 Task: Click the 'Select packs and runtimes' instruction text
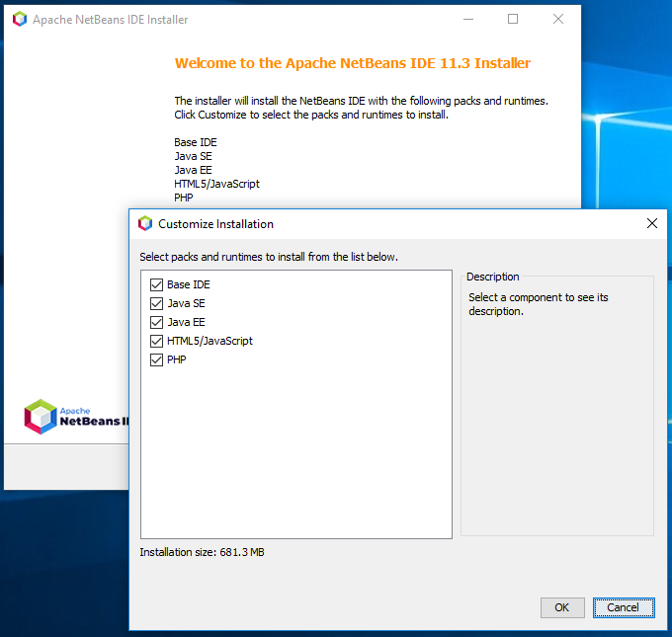point(269,257)
